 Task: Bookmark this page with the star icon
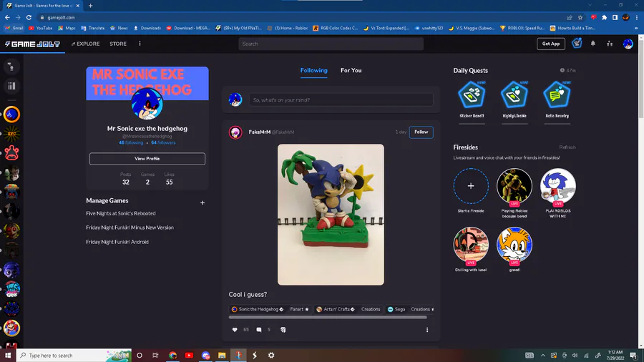tap(580, 17)
